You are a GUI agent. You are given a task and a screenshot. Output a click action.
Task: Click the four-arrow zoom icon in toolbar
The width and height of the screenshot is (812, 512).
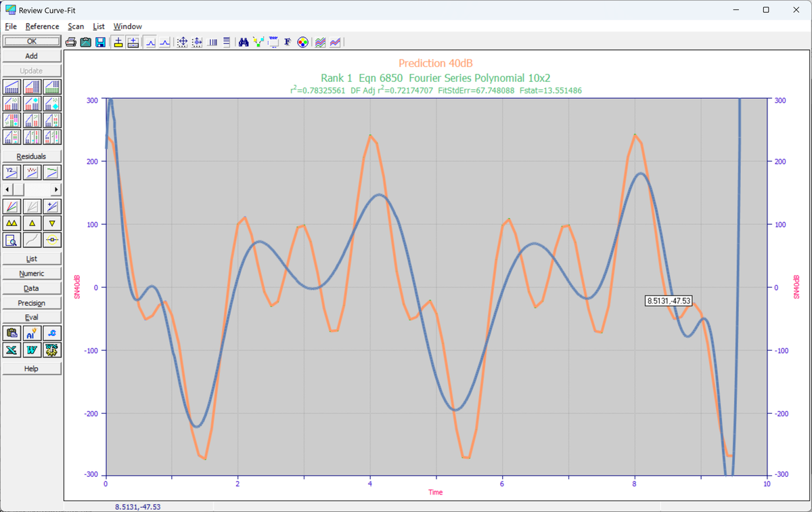(182, 42)
